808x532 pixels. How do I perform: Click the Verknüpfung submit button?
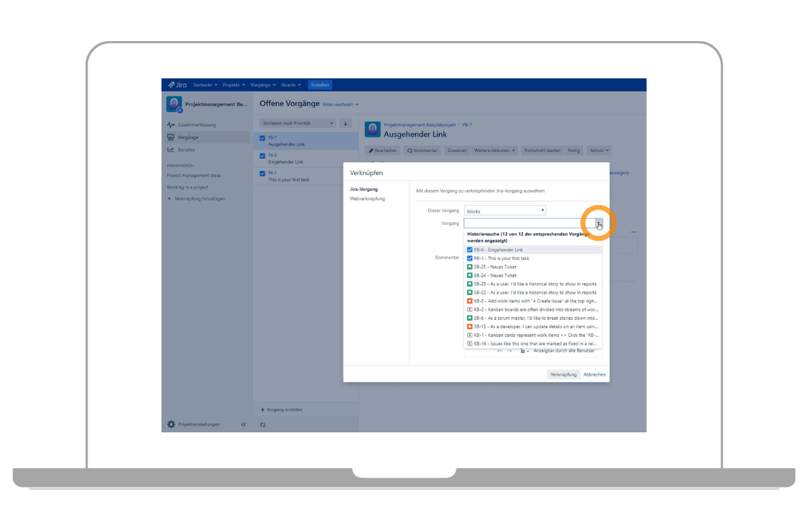[564, 374]
